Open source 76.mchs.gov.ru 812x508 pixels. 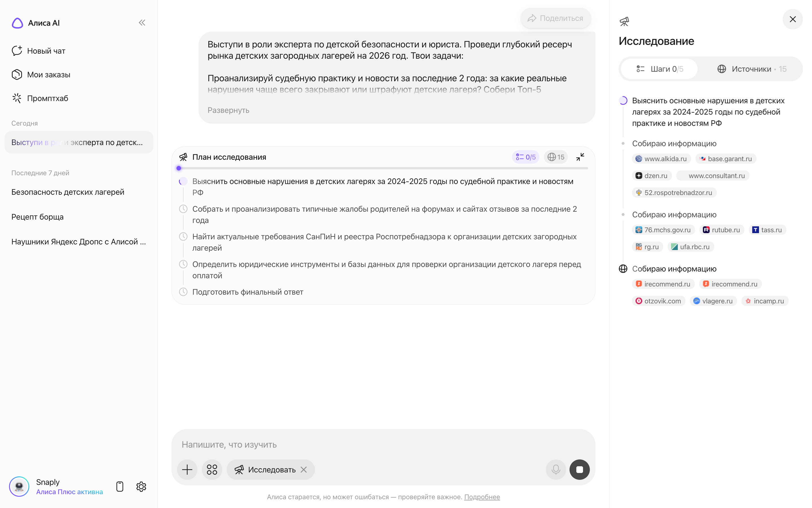[663, 230]
